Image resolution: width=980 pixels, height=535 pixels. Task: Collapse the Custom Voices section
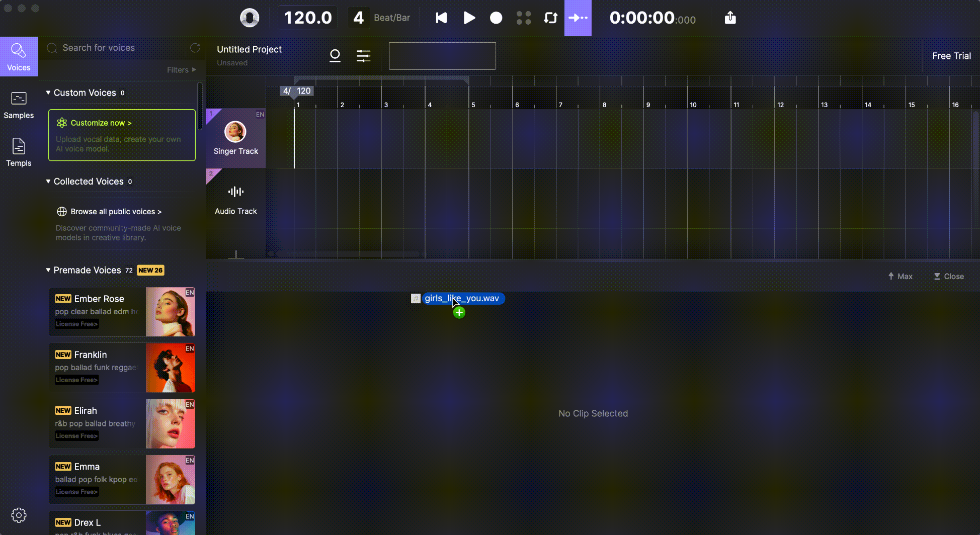pos(48,93)
